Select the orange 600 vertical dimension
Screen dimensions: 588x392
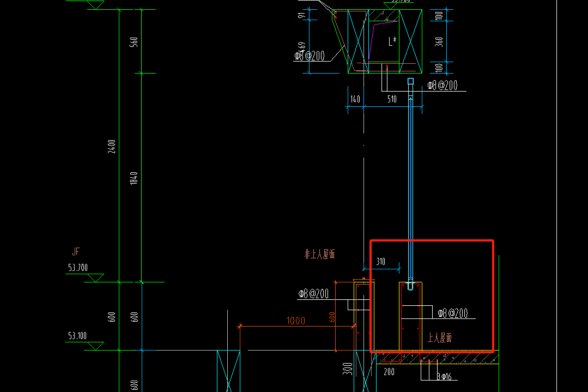[x=332, y=317]
